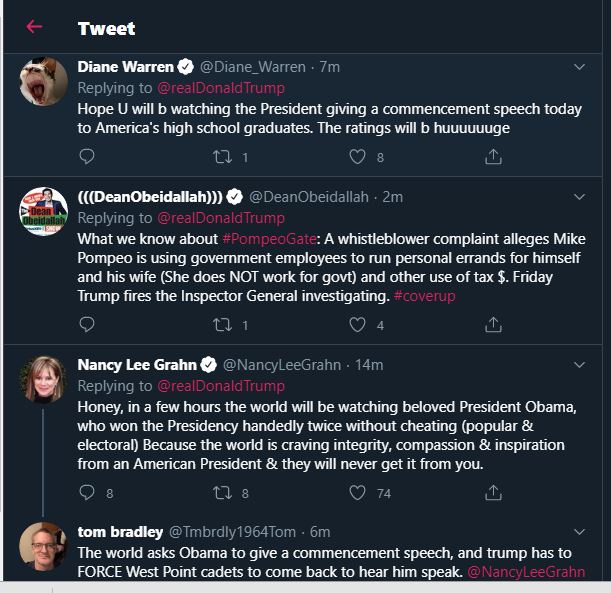Open more options on Diane Warren's tweet
The height and width of the screenshot is (593, 611).
pos(579,67)
